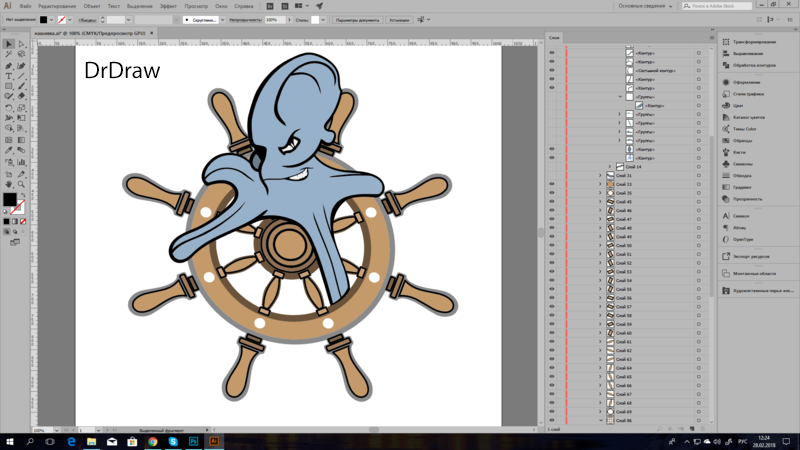Open the Просмотр menu
This screenshot has width=800, height=450.
196,6
